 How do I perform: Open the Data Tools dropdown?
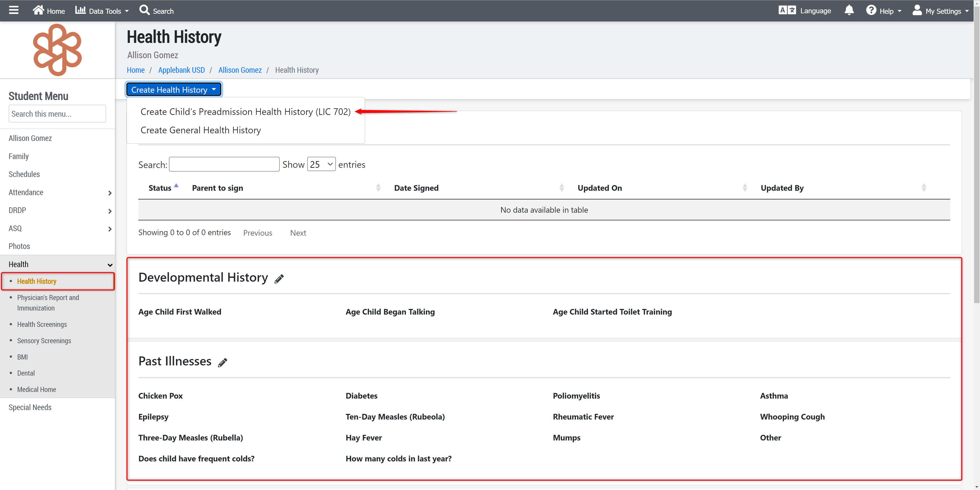click(x=102, y=11)
